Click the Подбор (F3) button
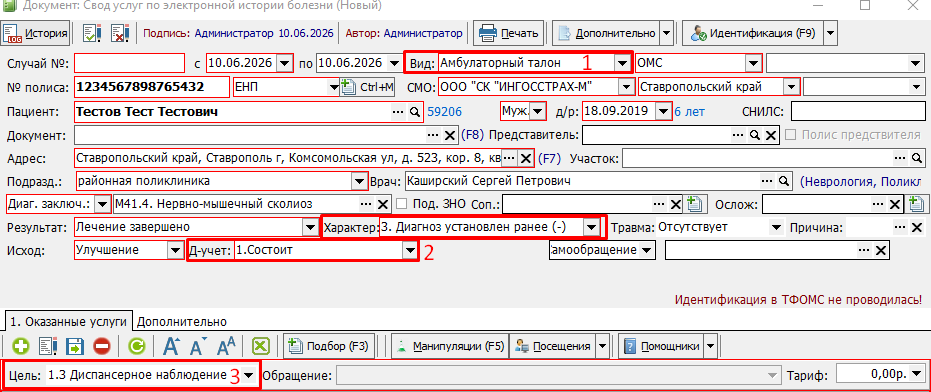Viewport: 931px width, 392px height. (329, 347)
